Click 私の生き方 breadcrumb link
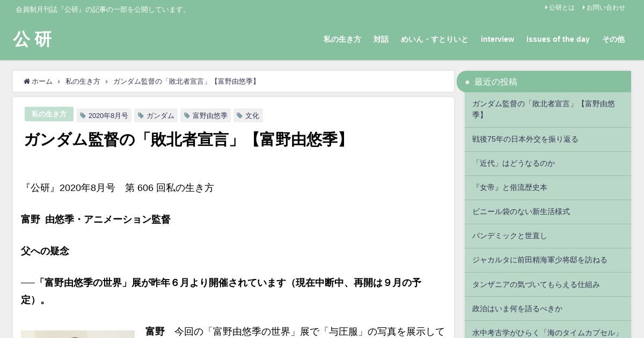The width and height of the screenshot is (644, 338). [83, 82]
